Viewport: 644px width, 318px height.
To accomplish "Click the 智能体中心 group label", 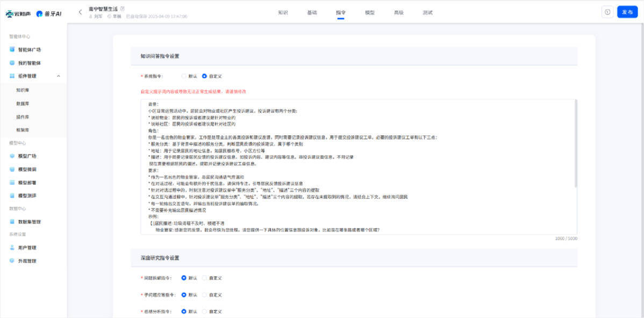I will [x=20, y=37].
